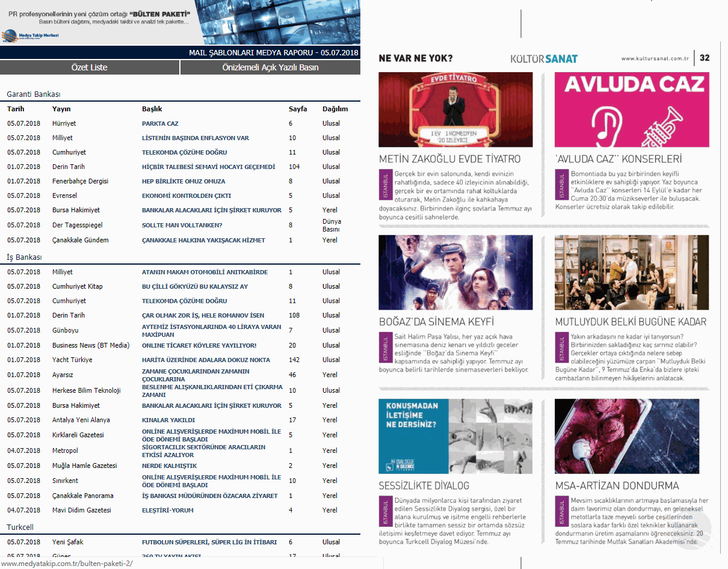Open LİSTENİN BAŞINDA ENFLASYON VAR article
Viewport: 728px width, 569px height.
click(x=196, y=138)
